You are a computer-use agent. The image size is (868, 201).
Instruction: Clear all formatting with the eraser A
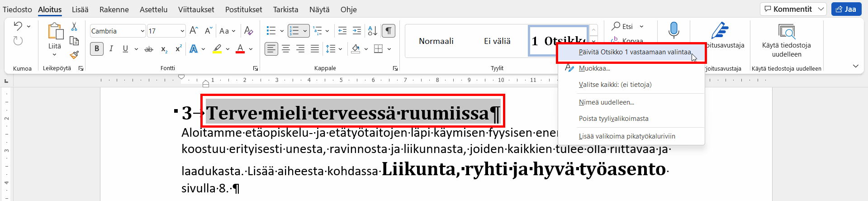pyautogui.click(x=248, y=31)
